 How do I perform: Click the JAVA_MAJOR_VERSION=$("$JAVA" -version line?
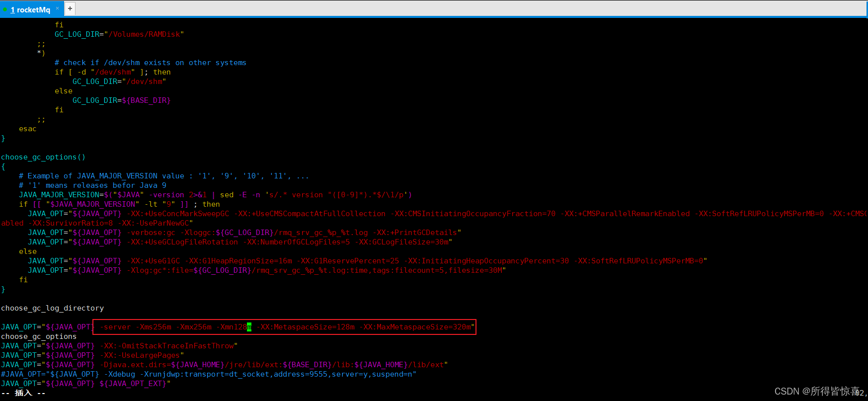point(216,195)
